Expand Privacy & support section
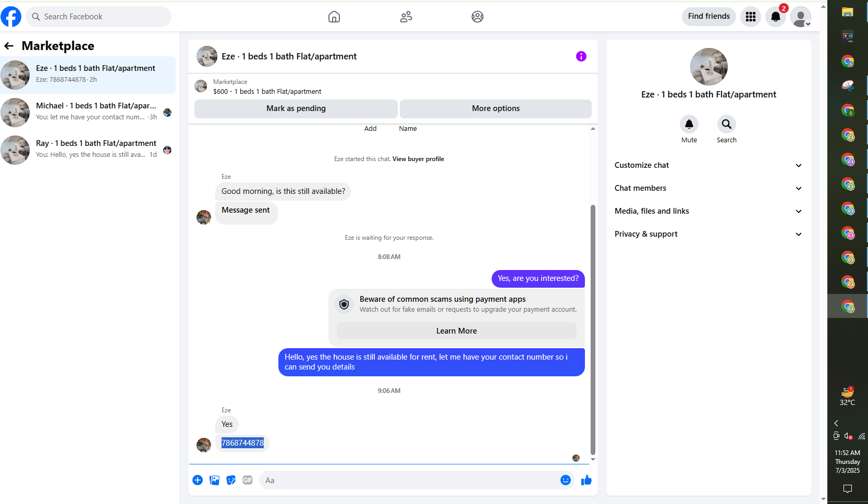This screenshot has height=504, width=868. click(708, 234)
